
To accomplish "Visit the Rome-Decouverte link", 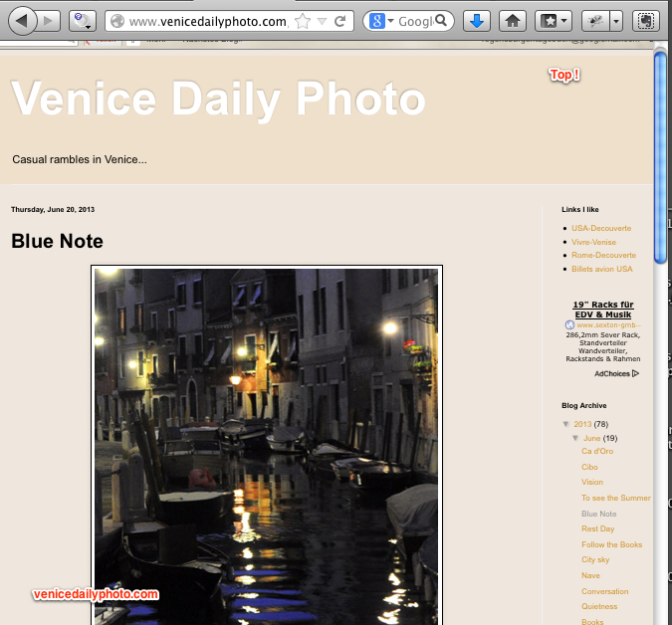I will pyautogui.click(x=603, y=256).
